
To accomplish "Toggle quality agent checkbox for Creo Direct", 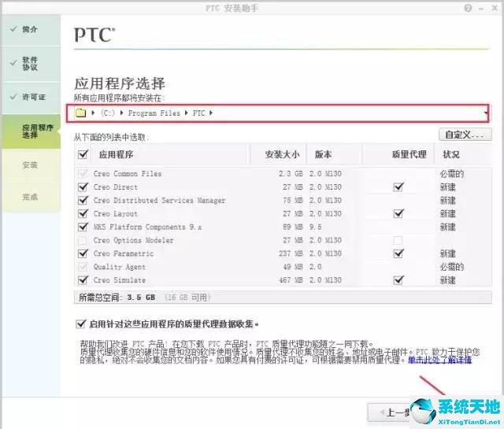I will 398,187.
